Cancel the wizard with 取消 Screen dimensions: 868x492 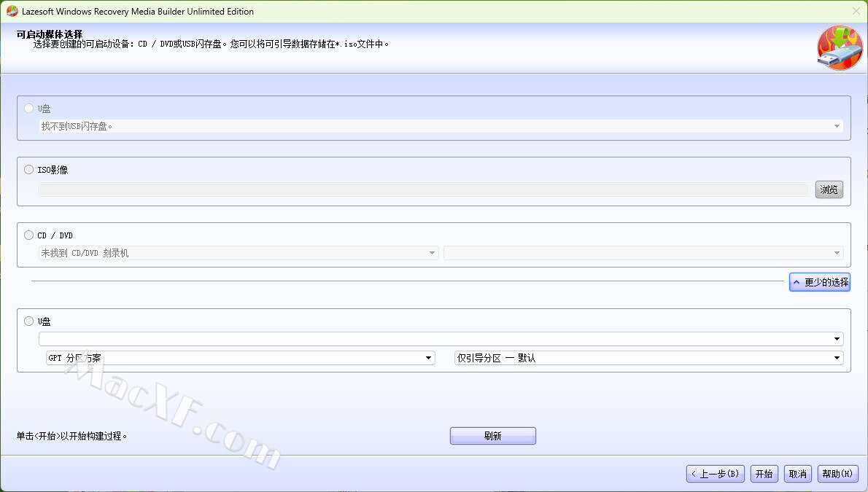[x=798, y=474]
